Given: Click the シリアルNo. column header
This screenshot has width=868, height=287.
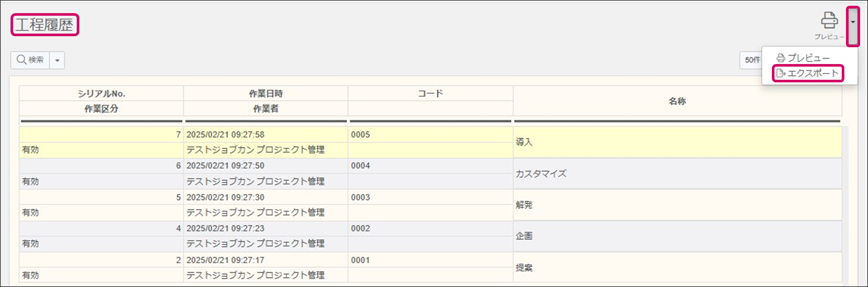Looking at the screenshot, I should (101, 93).
